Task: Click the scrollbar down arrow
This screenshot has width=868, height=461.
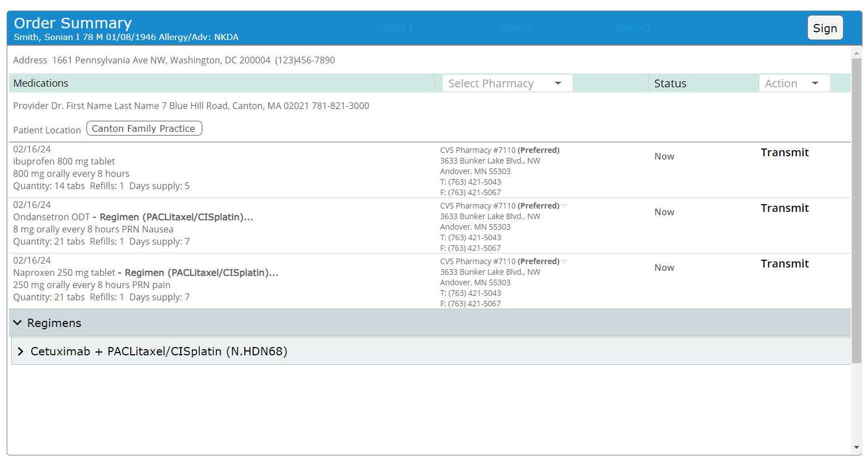Action: [x=856, y=448]
